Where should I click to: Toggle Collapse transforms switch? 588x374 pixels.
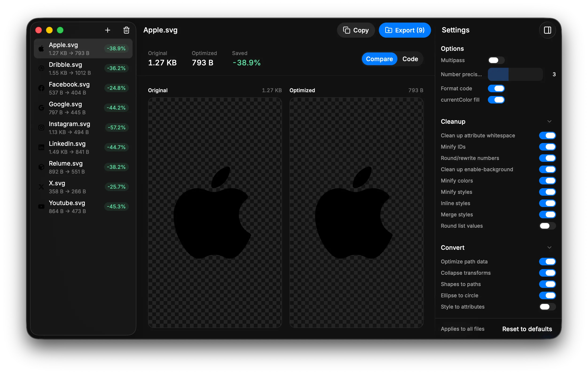click(547, 273)
